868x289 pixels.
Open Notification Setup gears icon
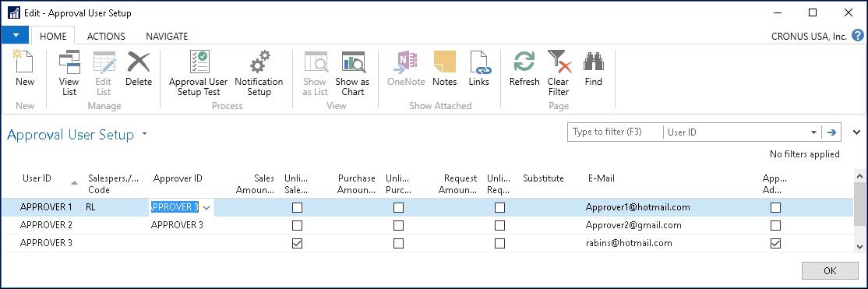pos(259,62)
